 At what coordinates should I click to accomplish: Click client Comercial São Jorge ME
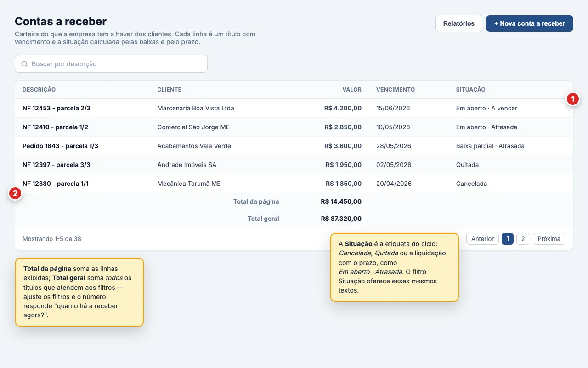(193, 127)
